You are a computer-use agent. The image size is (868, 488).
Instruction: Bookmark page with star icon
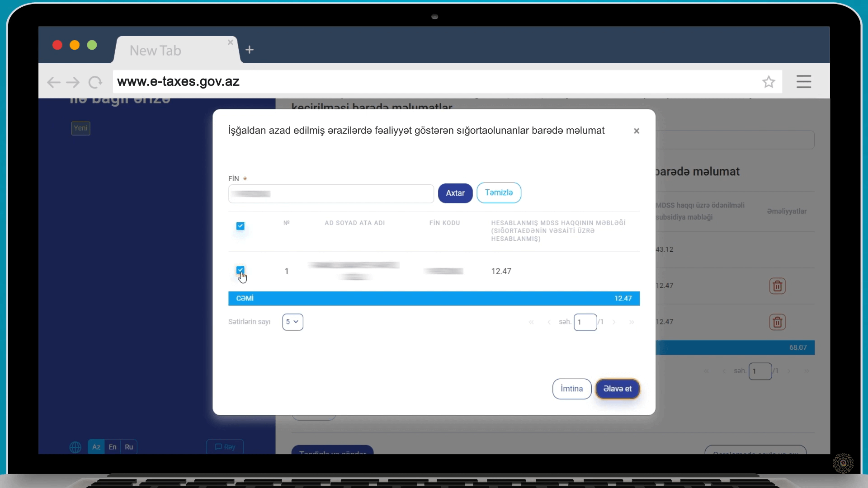point(769,82)
